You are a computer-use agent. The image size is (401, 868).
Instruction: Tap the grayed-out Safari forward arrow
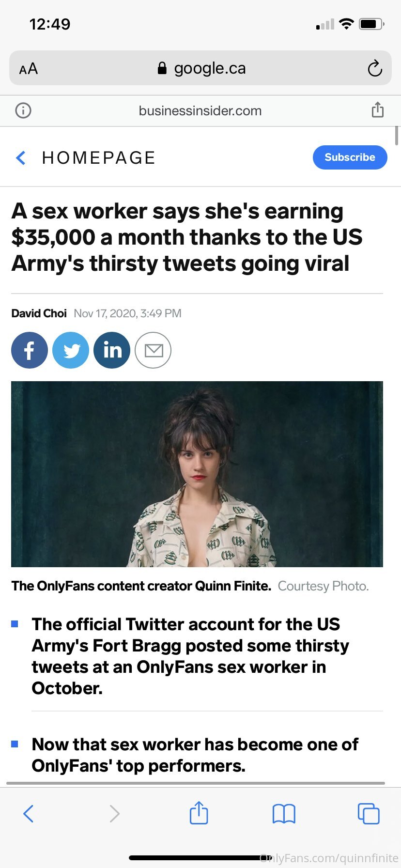point(114,814)
